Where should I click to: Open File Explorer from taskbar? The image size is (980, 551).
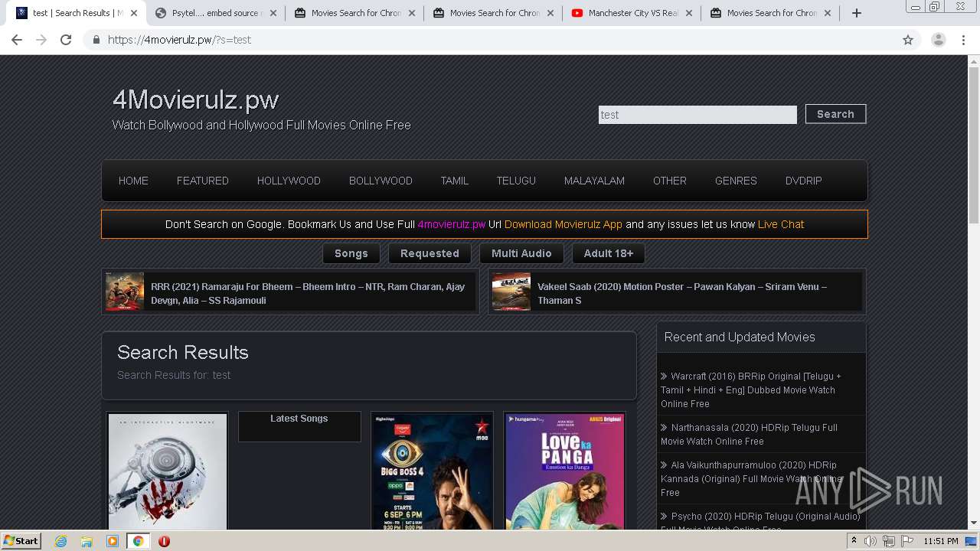(x=87, y=541)
